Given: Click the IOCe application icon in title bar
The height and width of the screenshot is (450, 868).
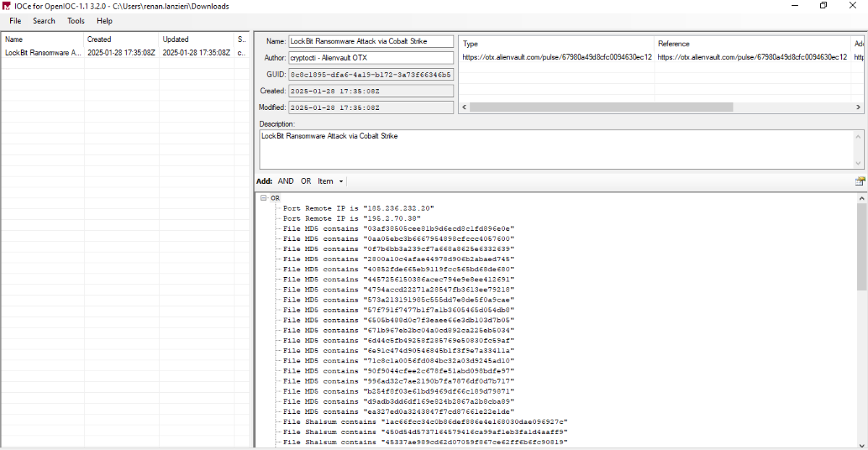Looking at the screenshot, I should [7, 6].
